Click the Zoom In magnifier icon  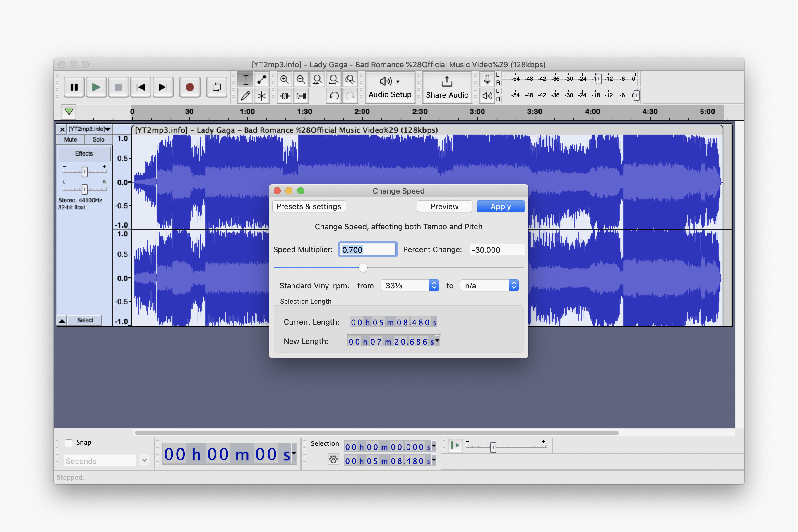click(284, 80)
